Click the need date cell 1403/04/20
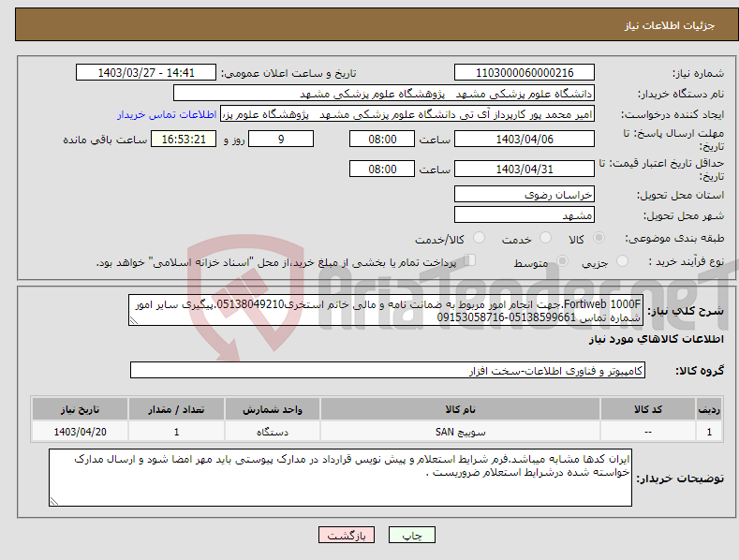The width and height of the screenshot is (739, 560). [x=80, y=432]
